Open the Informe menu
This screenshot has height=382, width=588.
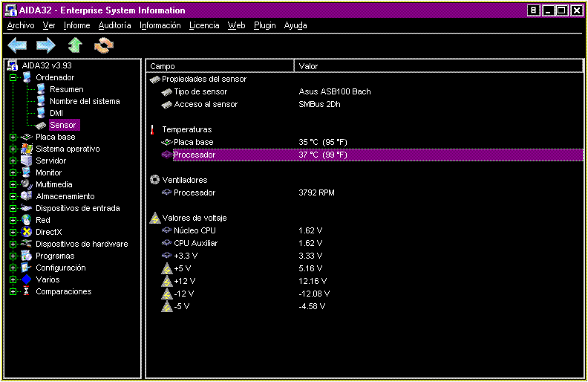77,25
